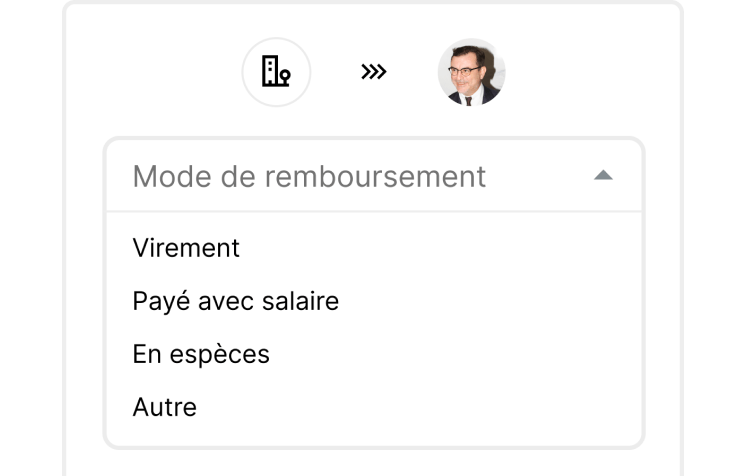Click the triple chevron arrows icon

coord(374,73)
